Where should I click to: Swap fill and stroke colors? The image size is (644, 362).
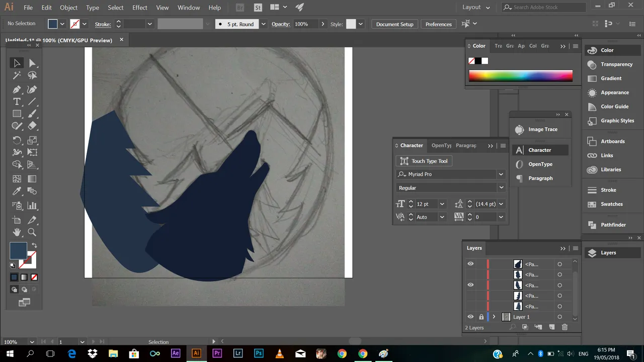coord(34,245)
